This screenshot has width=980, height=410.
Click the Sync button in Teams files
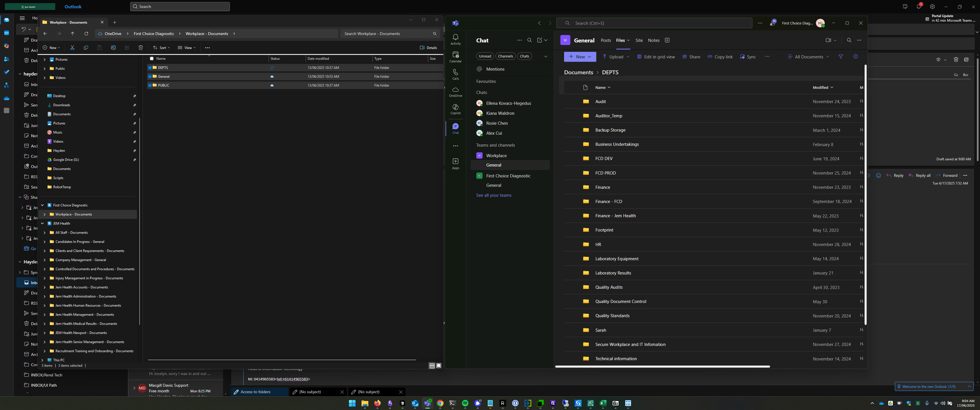(748, 57)
